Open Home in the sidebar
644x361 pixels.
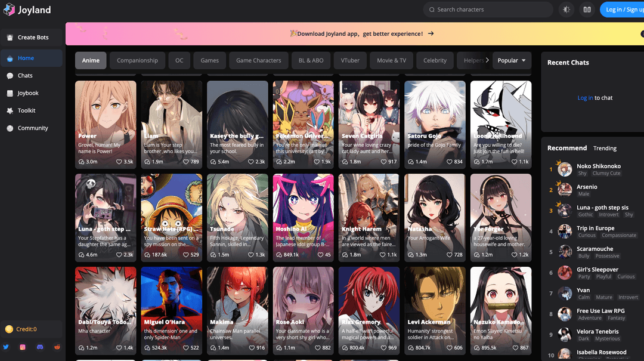[x=31, y=58]
